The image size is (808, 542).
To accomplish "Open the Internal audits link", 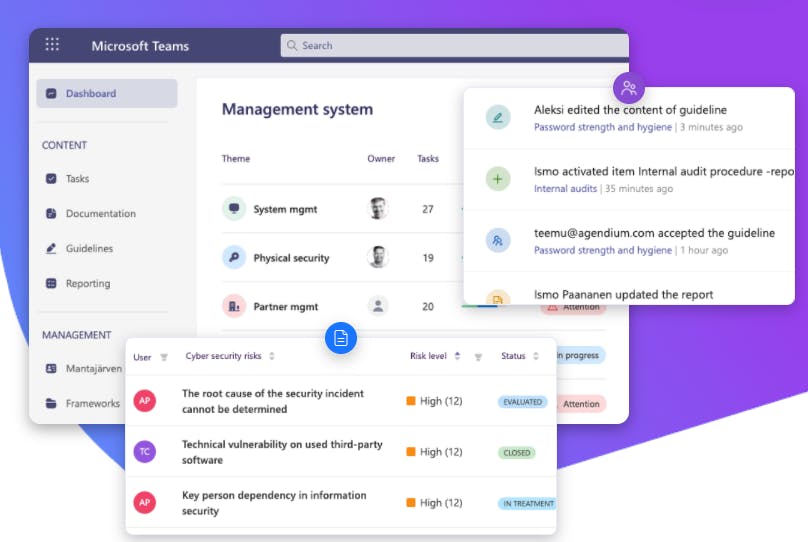I will click(565, 189).
